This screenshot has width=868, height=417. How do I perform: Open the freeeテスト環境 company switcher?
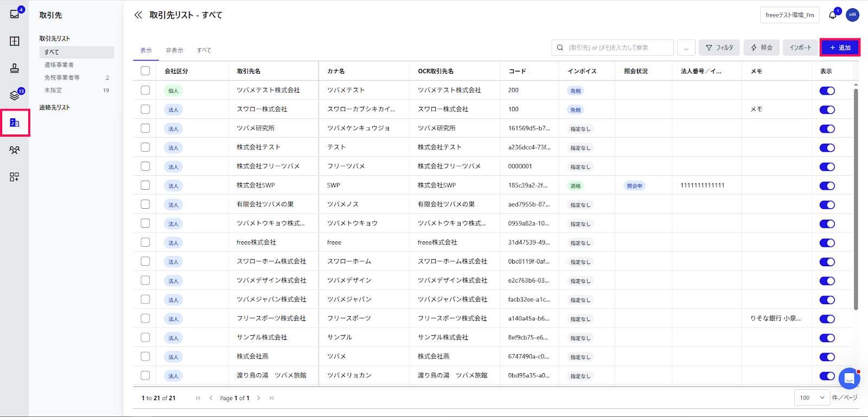click(790, 15)
